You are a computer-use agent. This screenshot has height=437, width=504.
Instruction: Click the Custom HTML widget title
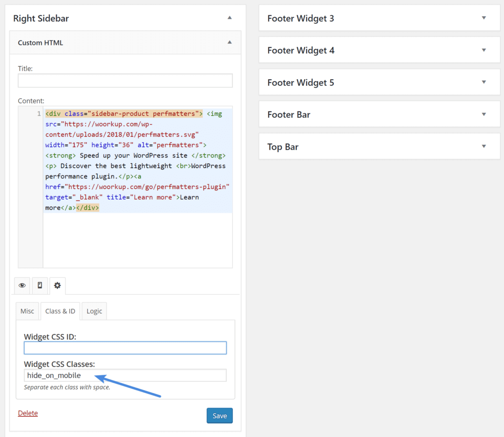tap(40, 43)
